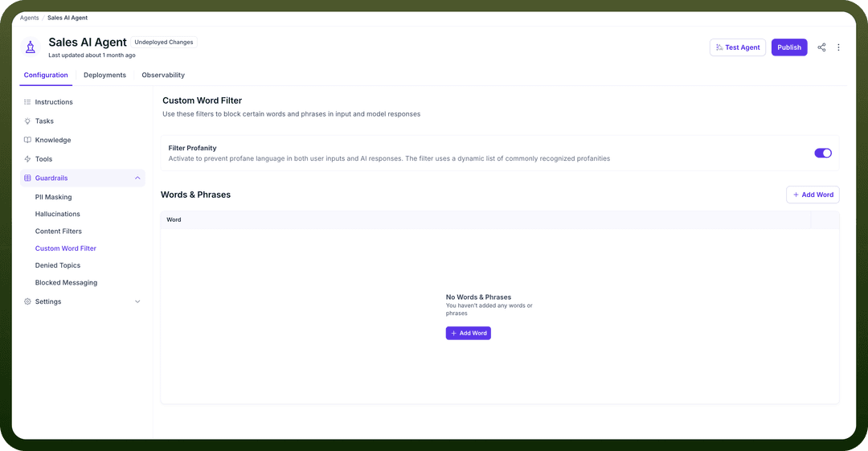Collapse the Guardrails section chevron
Image resolution: width=868 pixels, height=451 pixels.
137,178
